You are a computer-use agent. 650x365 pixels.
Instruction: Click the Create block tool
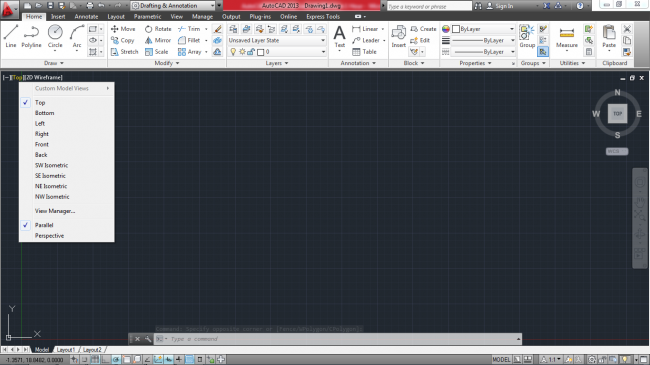point(423,29)
